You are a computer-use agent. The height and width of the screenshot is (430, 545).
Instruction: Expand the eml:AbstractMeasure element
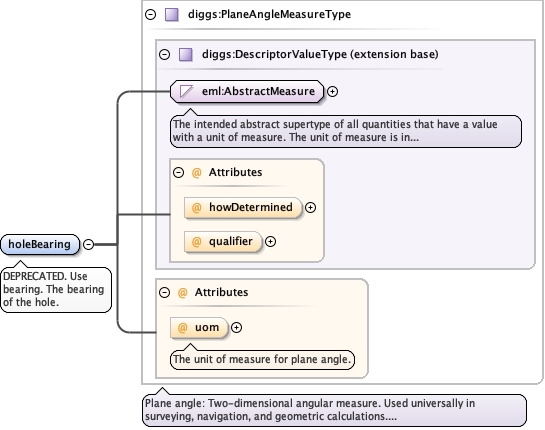(333, 91)
